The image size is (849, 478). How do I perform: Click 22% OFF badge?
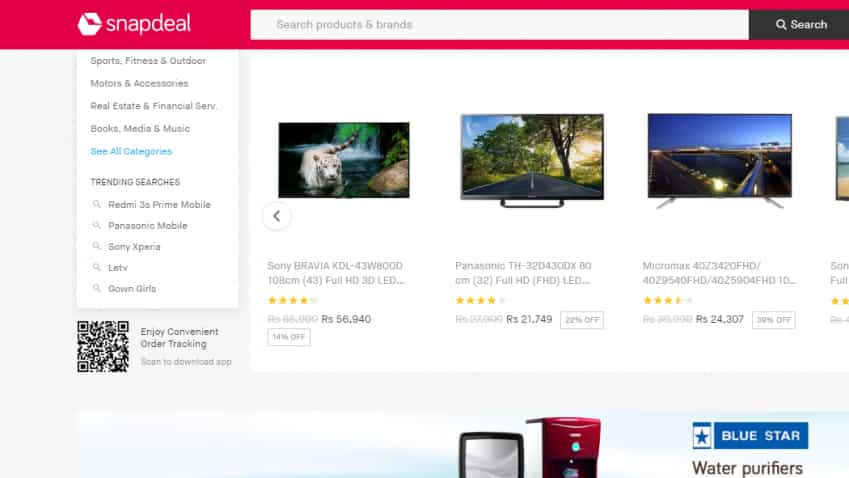[x=582, y=320]
